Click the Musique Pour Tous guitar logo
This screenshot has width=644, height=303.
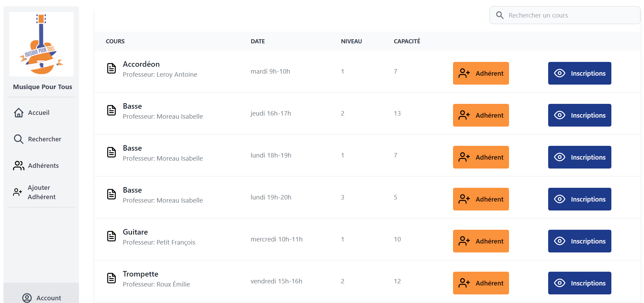point(41,44)
